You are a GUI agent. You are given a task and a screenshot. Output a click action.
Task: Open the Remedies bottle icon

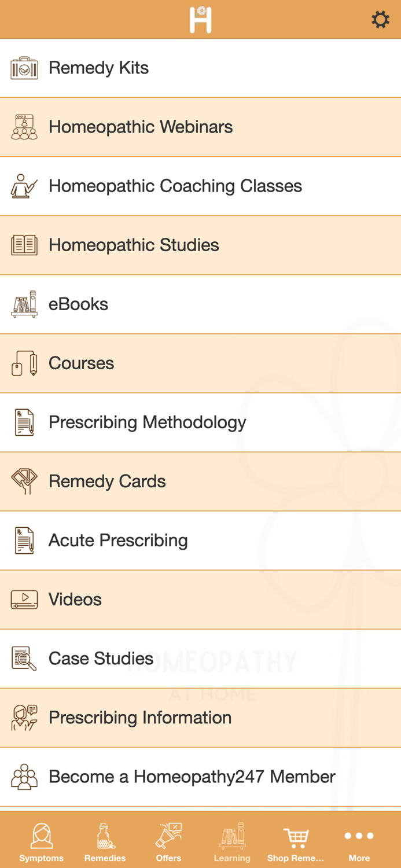(105, 836)
